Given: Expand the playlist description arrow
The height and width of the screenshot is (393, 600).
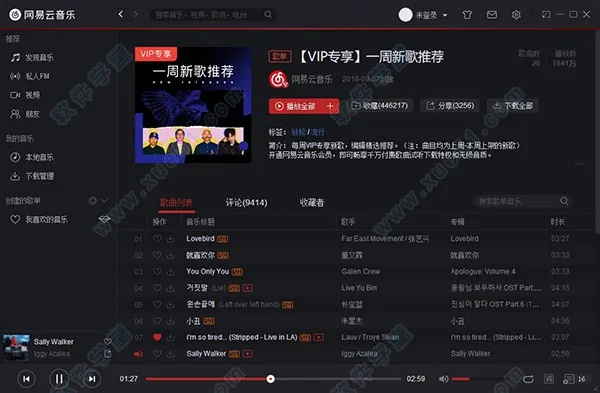Looking at the screenshot, I should click(x=579, y=163).
